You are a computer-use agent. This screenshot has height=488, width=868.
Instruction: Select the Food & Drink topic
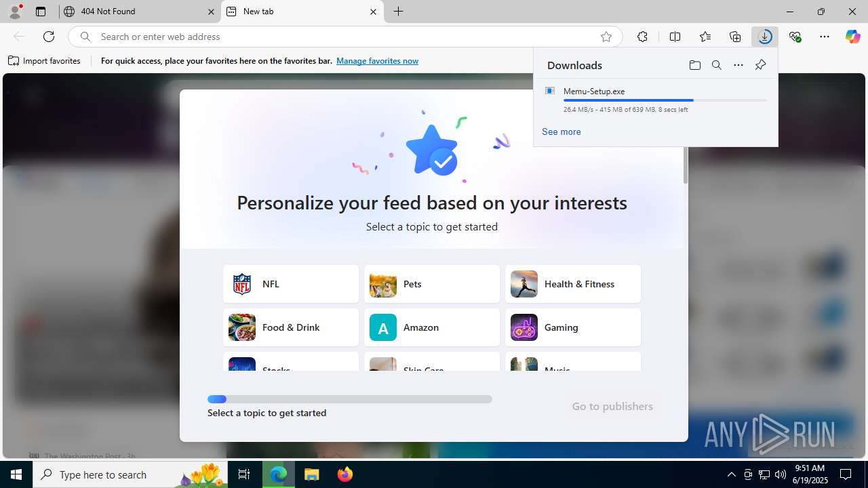(291, 327)
